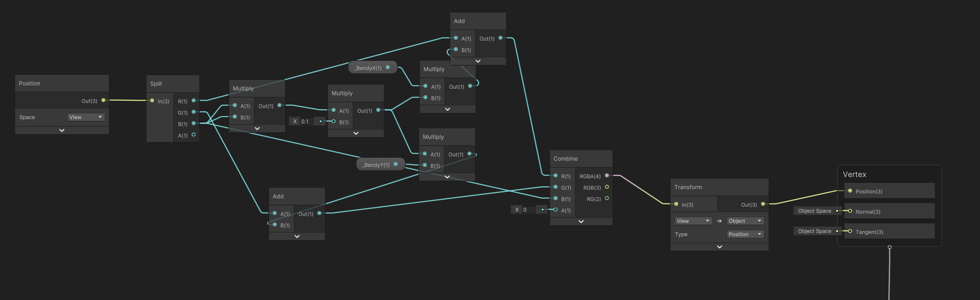Click the _BendyX property output port
This screenshot has height=300, width=980.
click(388, 67)
